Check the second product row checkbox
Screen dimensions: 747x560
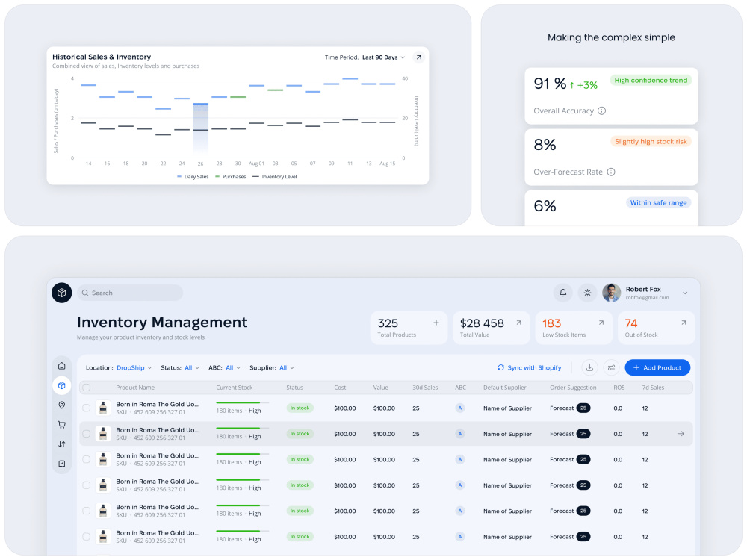(x=86, y=434)
